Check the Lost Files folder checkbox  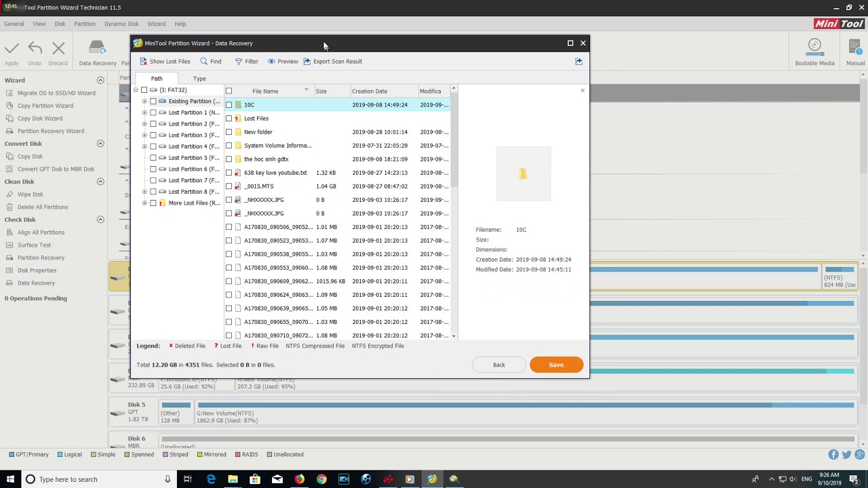[229, 118]
